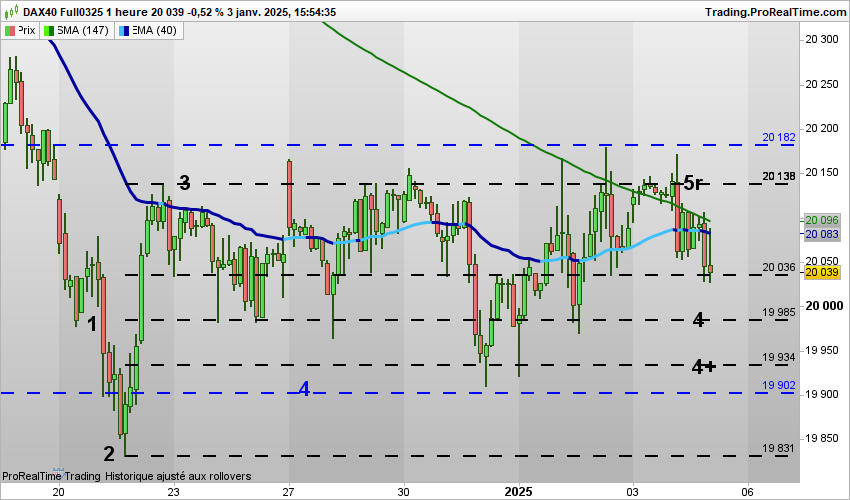The width and height of the screenshot is (850, 500).
Task: Click the 19 850 price axis label
Action: [822, 438]
